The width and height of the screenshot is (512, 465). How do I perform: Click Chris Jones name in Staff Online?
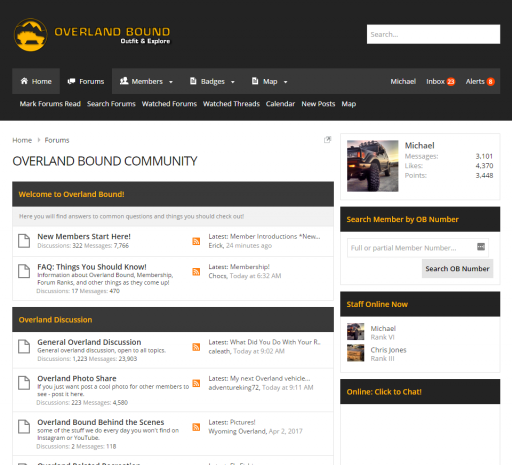coord(388,350)
